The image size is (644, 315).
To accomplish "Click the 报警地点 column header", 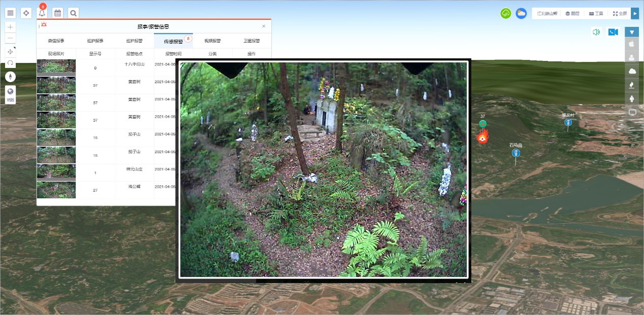I will pos(134,54).
